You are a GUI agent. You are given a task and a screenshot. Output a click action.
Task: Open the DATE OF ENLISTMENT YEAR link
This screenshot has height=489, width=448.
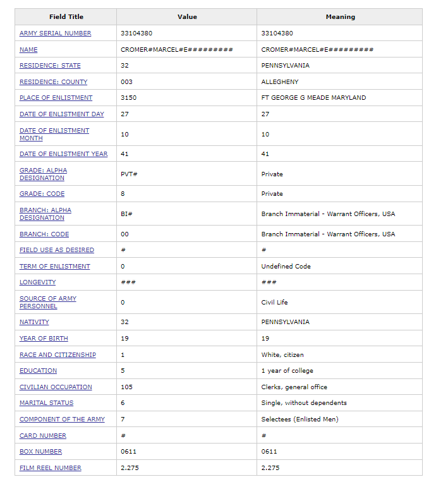(63, 154)
